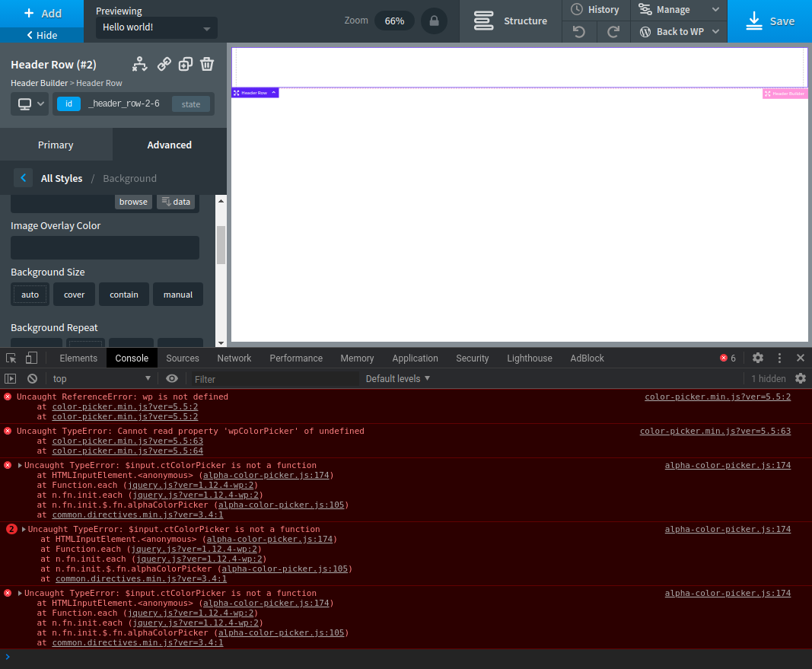812x669 pixels.
Task: Open the Previewing 'Hello world!' dropdown
Action: click(156, 27)
